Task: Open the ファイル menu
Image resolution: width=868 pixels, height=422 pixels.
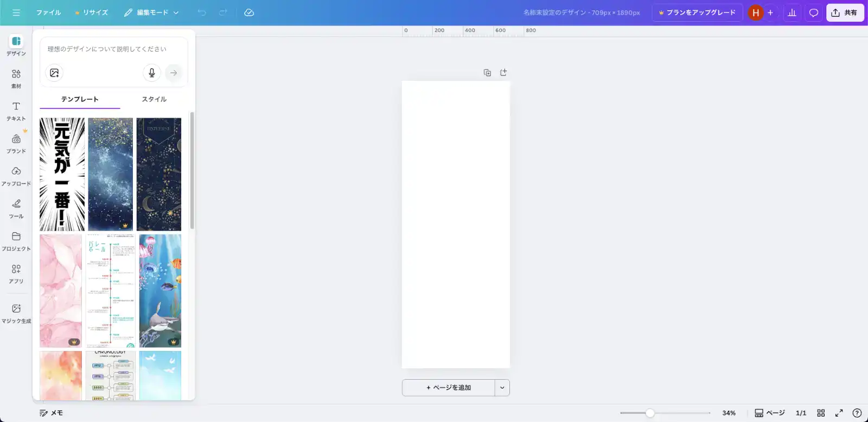Action: (48, 12)
